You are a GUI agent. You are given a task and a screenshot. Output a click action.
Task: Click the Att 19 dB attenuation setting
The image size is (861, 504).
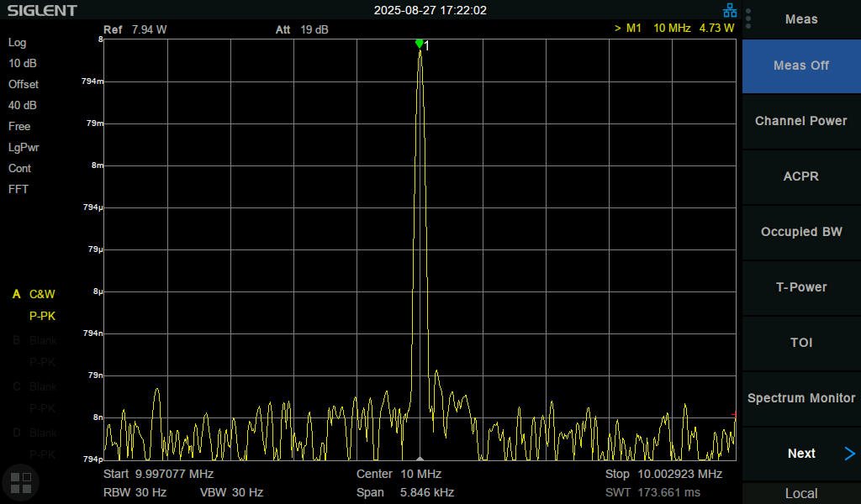(x=302, y=29)
